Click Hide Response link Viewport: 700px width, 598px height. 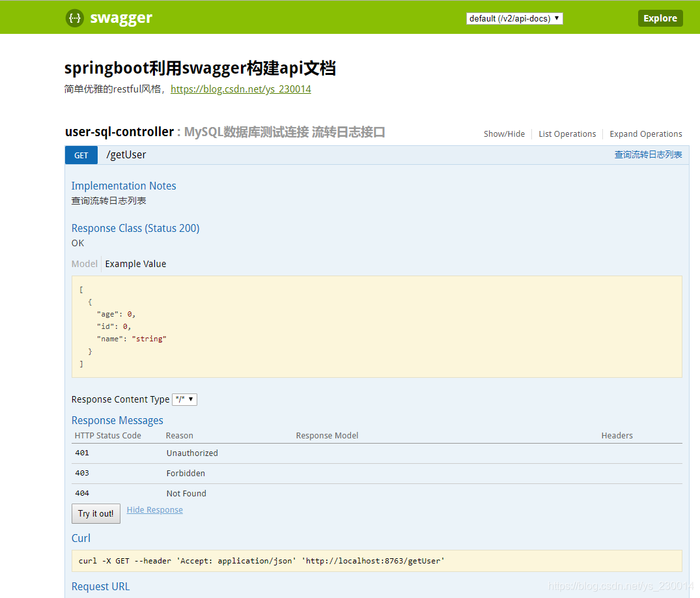click(x=154, y=510)
